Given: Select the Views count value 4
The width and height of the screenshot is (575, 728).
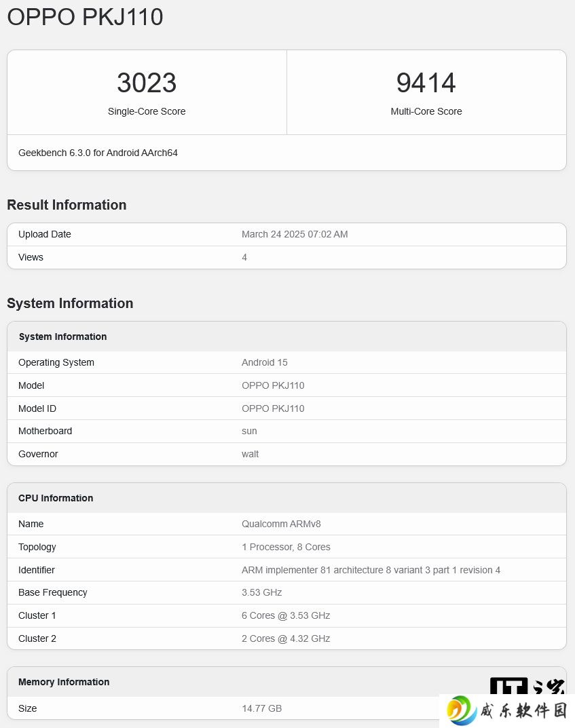Looking at the screenshot, I should tap(244, 257).
